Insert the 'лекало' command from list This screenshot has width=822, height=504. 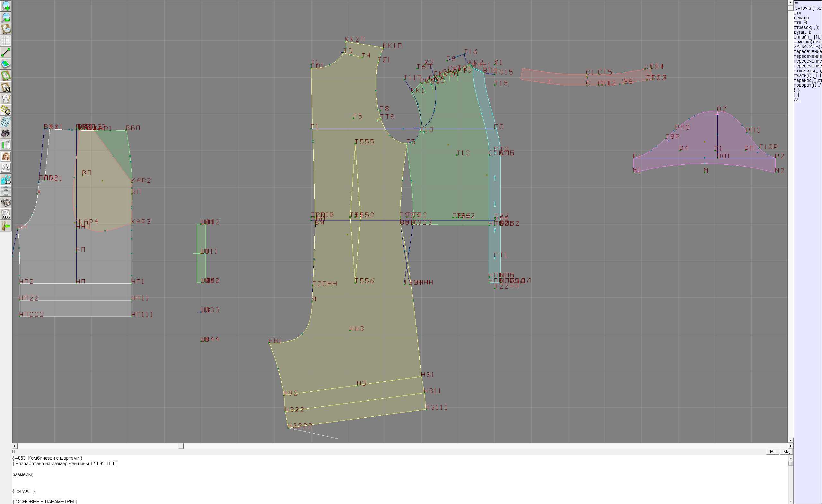pos(801,18)
